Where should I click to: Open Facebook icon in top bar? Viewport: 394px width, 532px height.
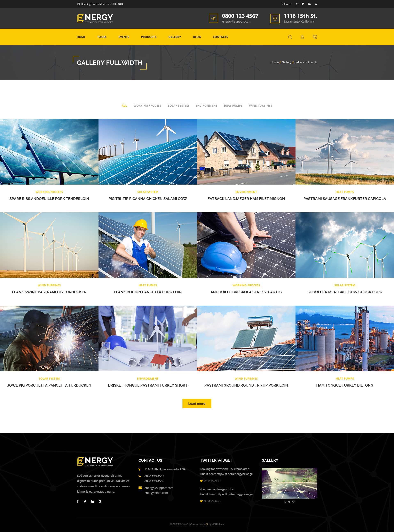coord(297,4)
